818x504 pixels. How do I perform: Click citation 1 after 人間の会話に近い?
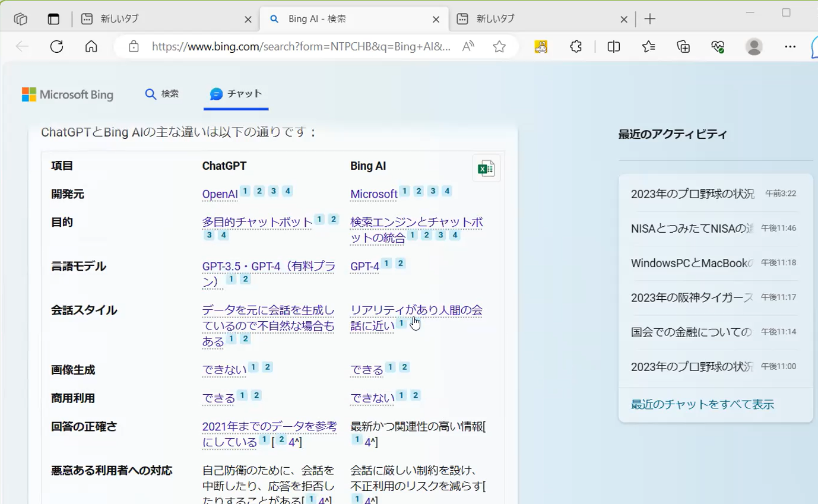click(x=401, y=323)
